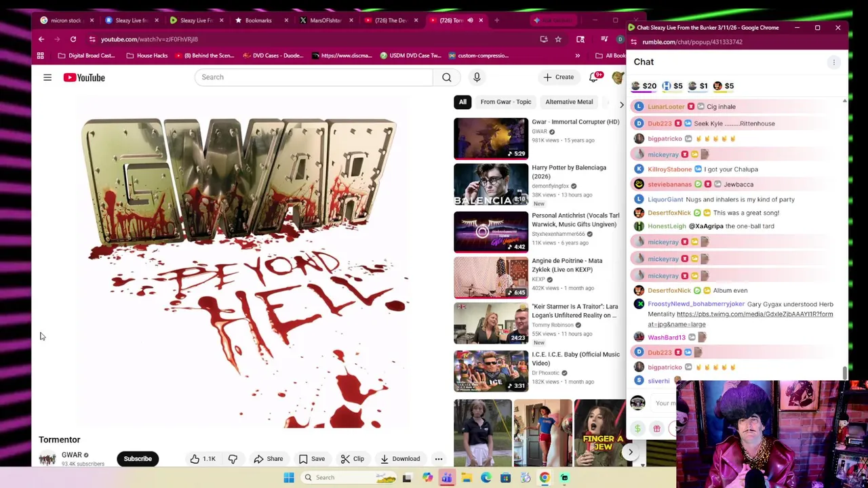Show more filter chips with right arrow
The height and width of the screenshot is (488, 868).
(x=621, y=104)
